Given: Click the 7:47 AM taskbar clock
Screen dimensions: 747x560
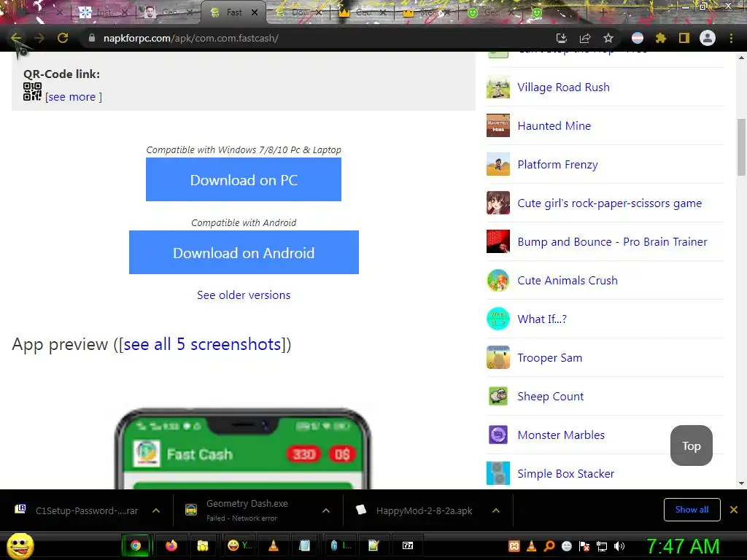Looking at the screenshot, I should click(x=682, y=546).
